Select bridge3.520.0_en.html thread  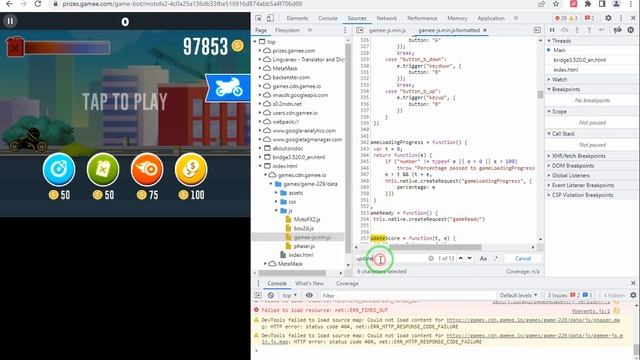[x=580, y=60]
